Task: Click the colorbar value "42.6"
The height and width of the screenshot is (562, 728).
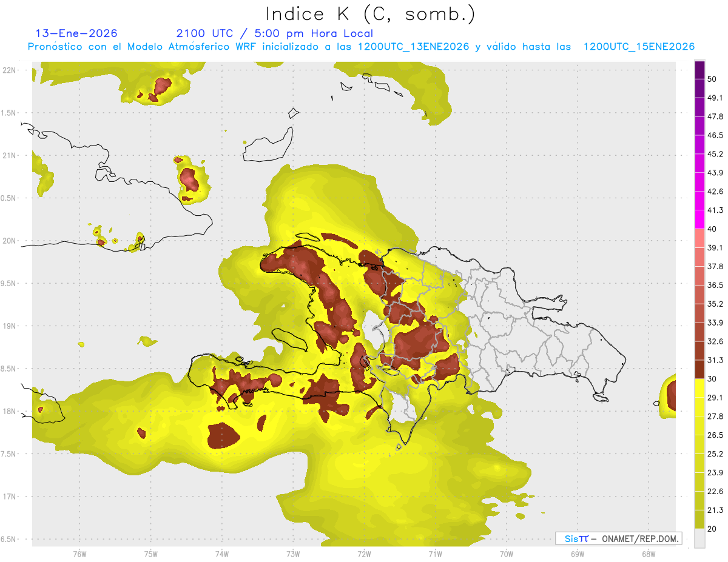Action: pyautogui.click(x=715, y=192)
